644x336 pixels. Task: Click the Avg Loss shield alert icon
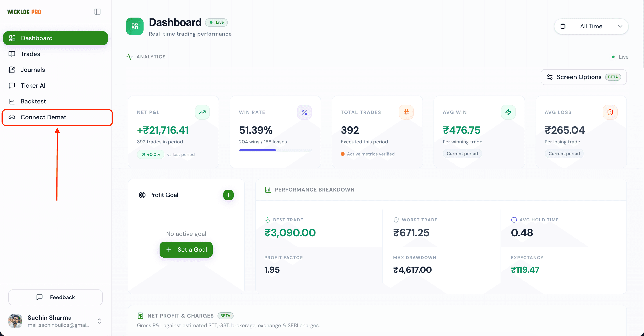coord(610,112)
